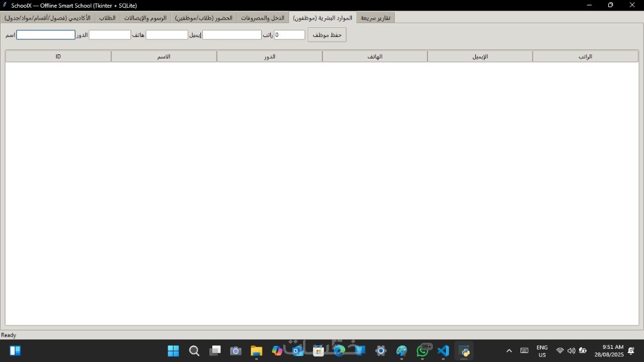Restore down the SchoolX window
The height and width of the screenshot is (362, 644).
[611, 5]
